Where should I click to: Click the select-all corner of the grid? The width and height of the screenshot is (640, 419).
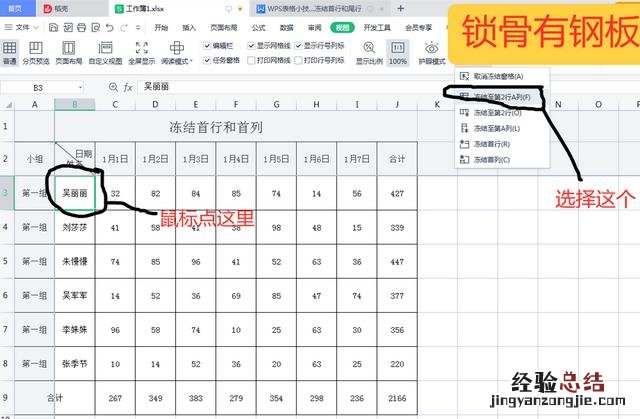(x=8, y=105)
